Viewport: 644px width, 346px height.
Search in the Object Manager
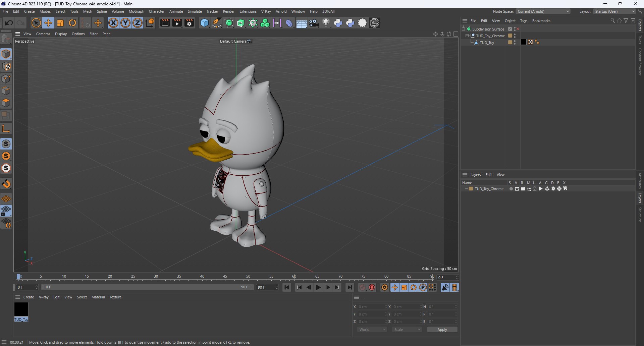pos(612,21)
